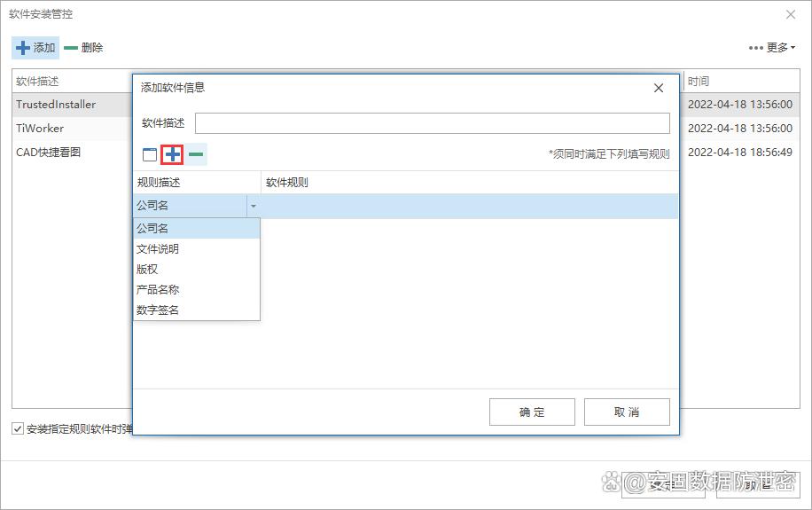Close the 添加软件信息 dialog

coord(658,88)
